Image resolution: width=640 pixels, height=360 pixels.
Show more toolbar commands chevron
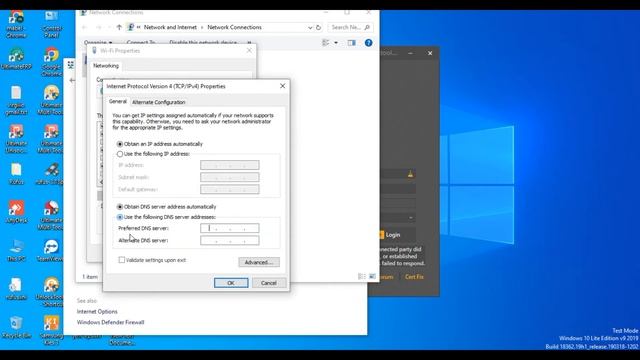tap(249, 42)
